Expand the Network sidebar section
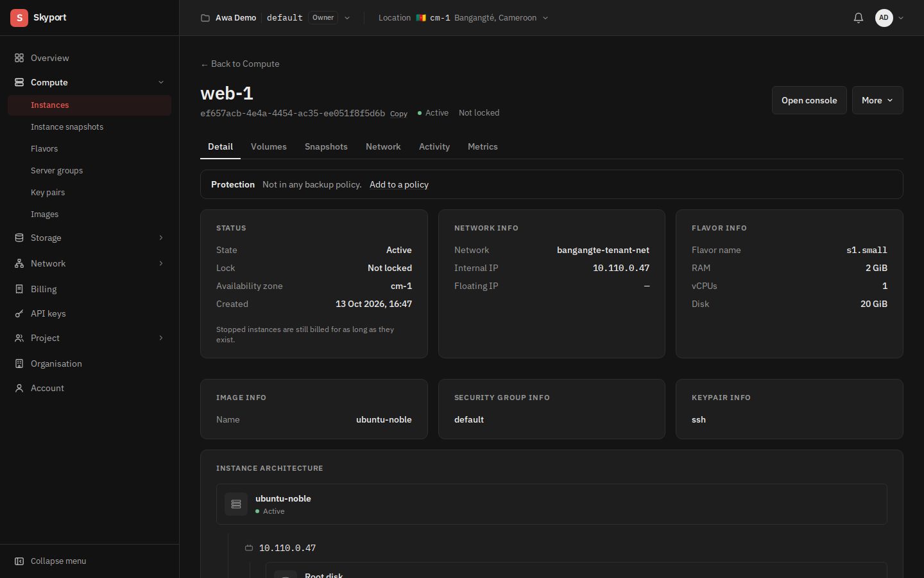The width and height of the screenshot is (924, 578). pyautogui.click(x=161, y=263)
